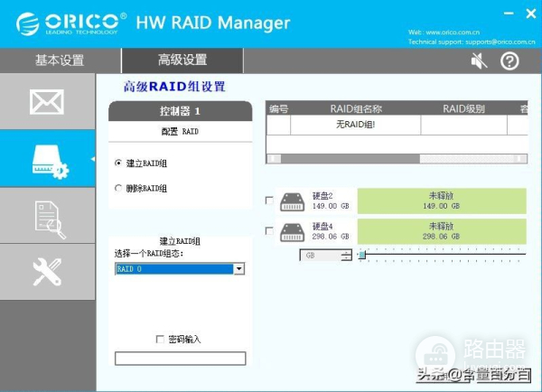Click the 硬盘4 未释放 298.06 GB bar
542x392 pixels.
click(442, 231)
